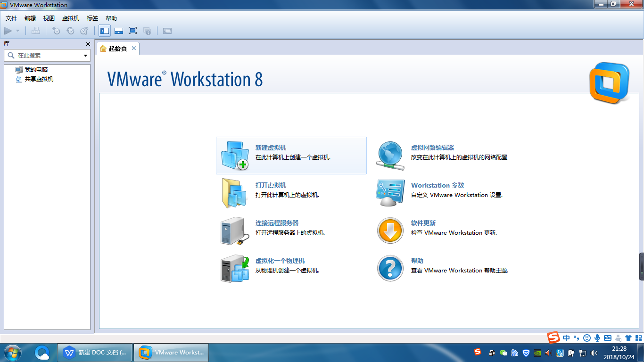Click the Sogou user account icon
This screenshot has width=644, height=362.
pos(618,338)
